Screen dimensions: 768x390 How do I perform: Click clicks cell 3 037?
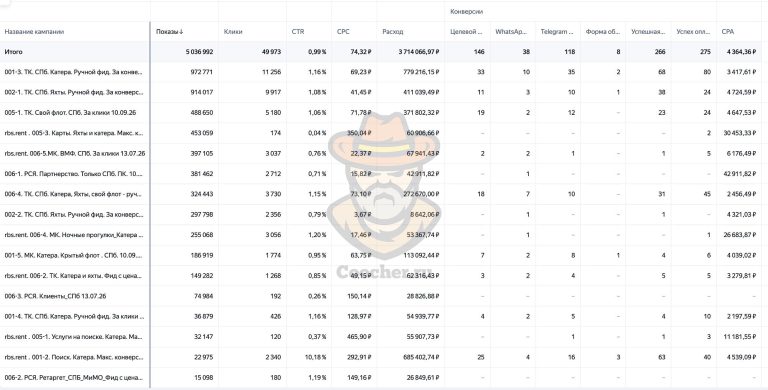pos(273,154)
